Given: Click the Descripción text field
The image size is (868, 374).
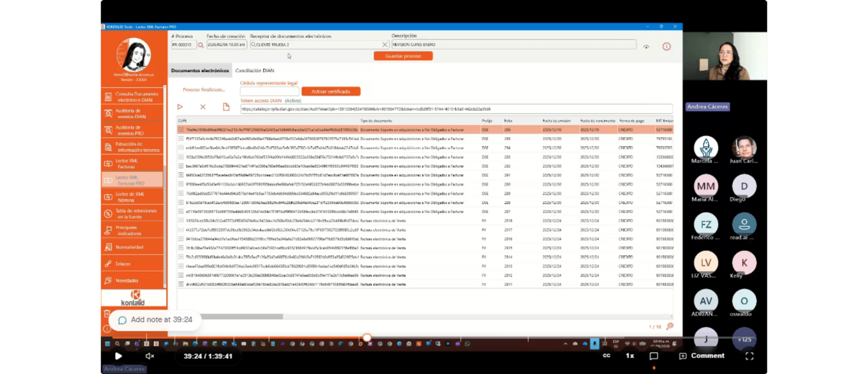Looking at the screenshot, I should 514,44.
